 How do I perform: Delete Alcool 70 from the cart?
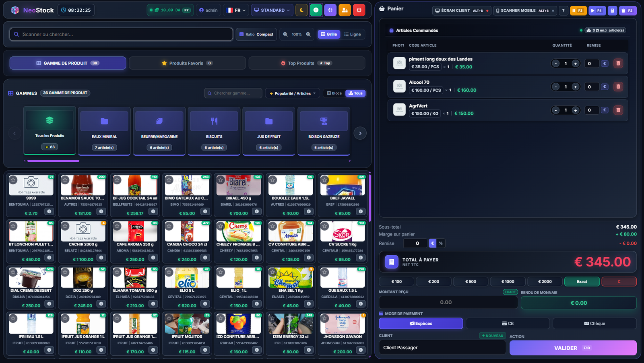tap(619, 87)
